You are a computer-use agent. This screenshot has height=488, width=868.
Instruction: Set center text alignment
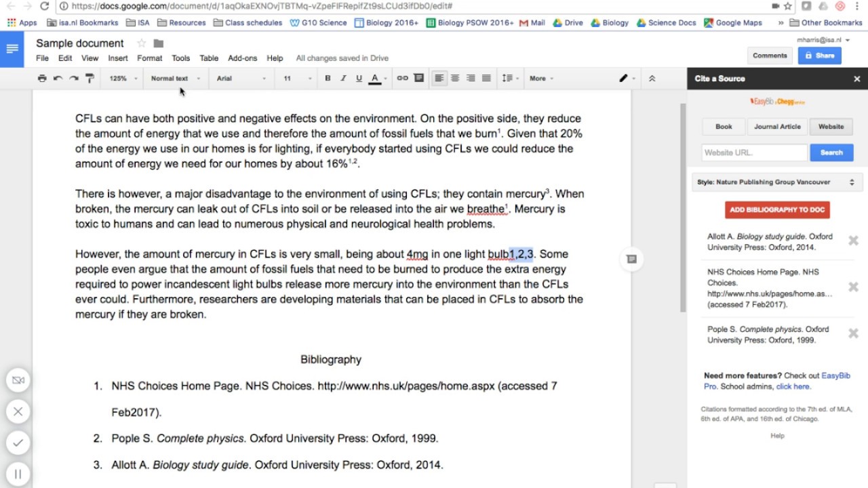tap(455, 79)
